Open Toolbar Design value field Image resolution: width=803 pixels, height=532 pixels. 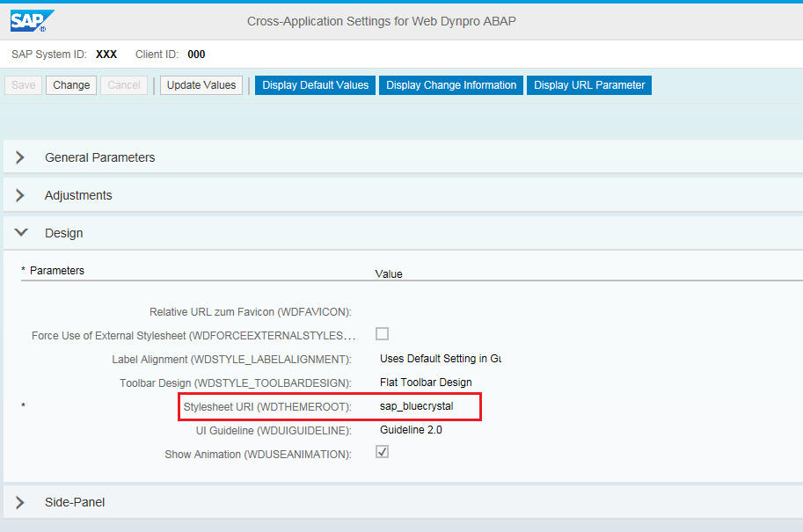click(426, 383)
